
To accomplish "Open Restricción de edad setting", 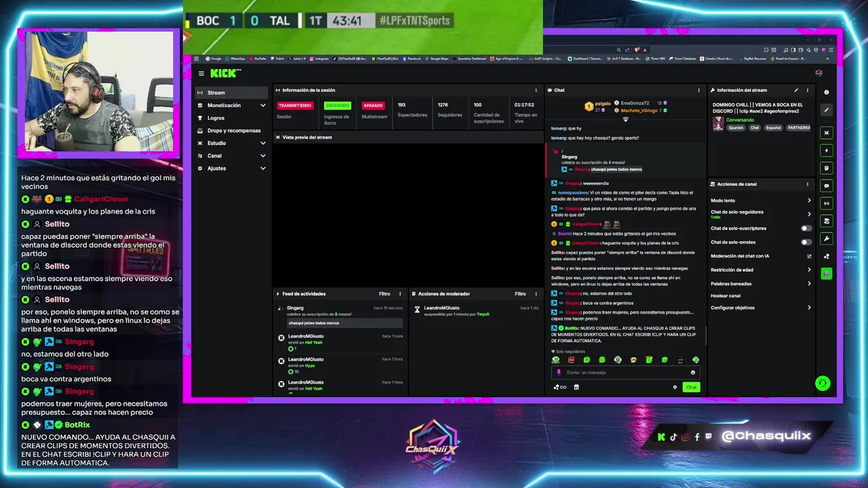I will click(x=761, y=270).
